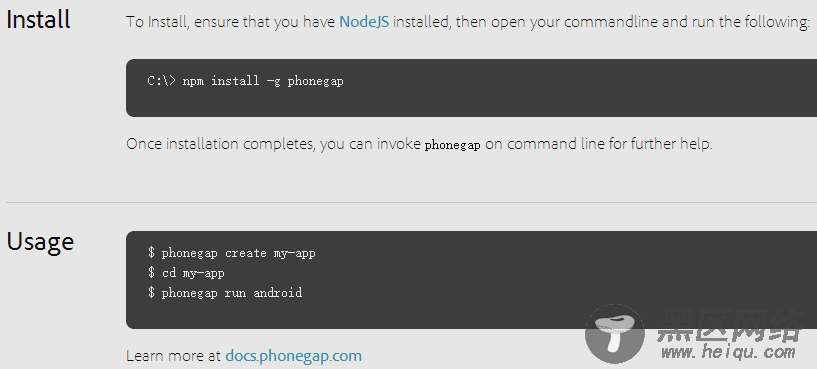This screenshot has height=369, width=817.
Task: Click the To Install instruction sentence
Action: [x=468, y=22]
